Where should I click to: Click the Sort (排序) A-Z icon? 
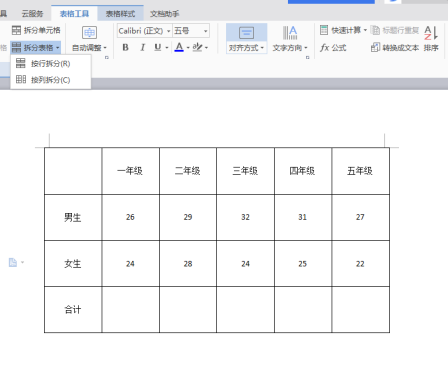[x=431, y=33]
